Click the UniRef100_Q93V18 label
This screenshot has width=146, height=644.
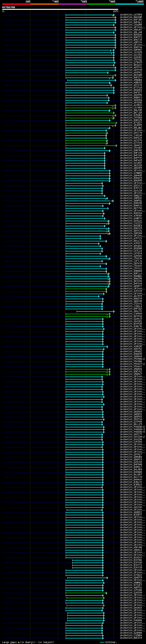(131, 263)
